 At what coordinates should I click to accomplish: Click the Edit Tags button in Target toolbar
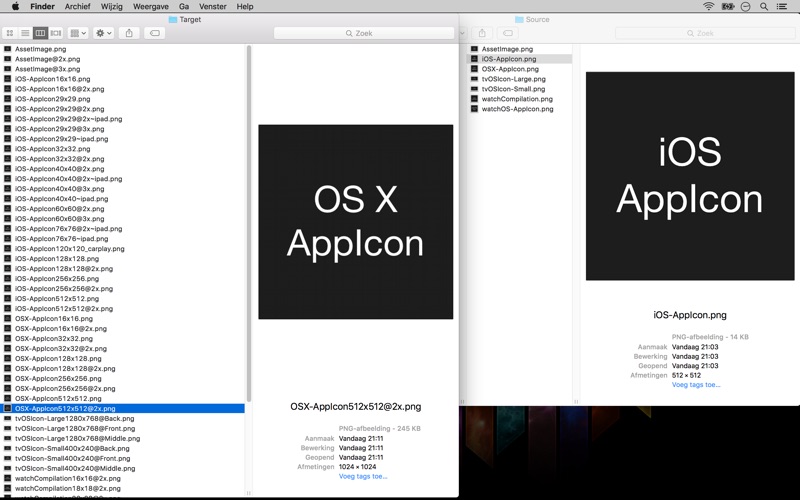tap(155, 33)
